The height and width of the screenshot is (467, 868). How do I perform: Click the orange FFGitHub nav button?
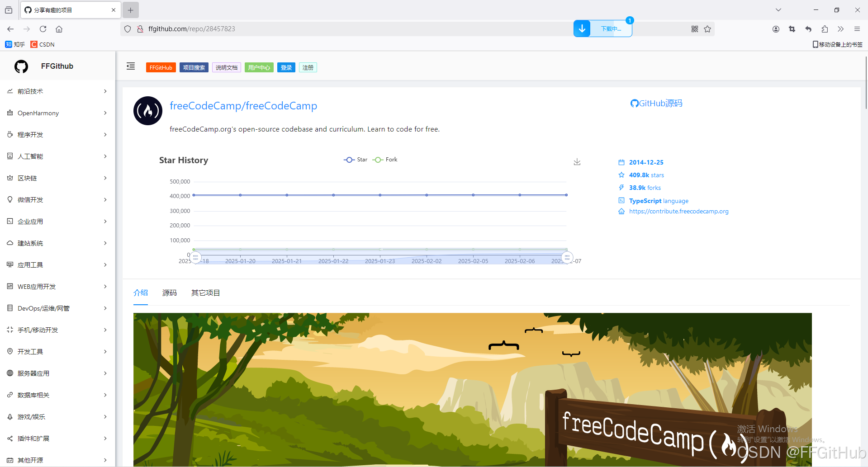click(x=161, y=67)
